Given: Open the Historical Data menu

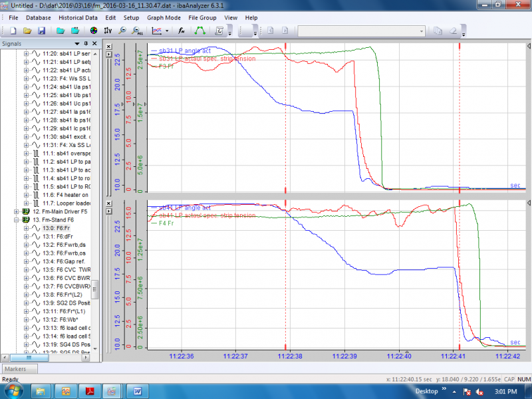Looking at the screenshot, I should pos(78,17).
